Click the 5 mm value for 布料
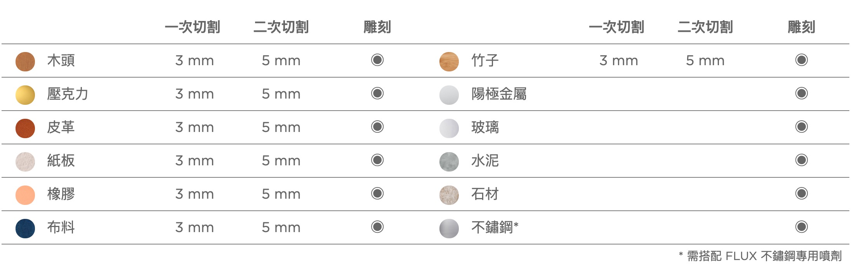Image resolution: width=868 pixels, height=274 pixels. (x=281, y=227)
